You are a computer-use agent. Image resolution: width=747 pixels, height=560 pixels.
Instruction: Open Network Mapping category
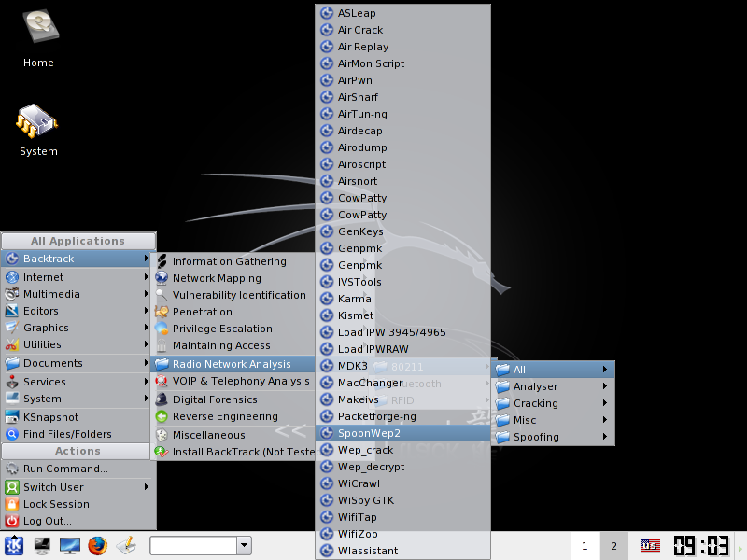233,278
